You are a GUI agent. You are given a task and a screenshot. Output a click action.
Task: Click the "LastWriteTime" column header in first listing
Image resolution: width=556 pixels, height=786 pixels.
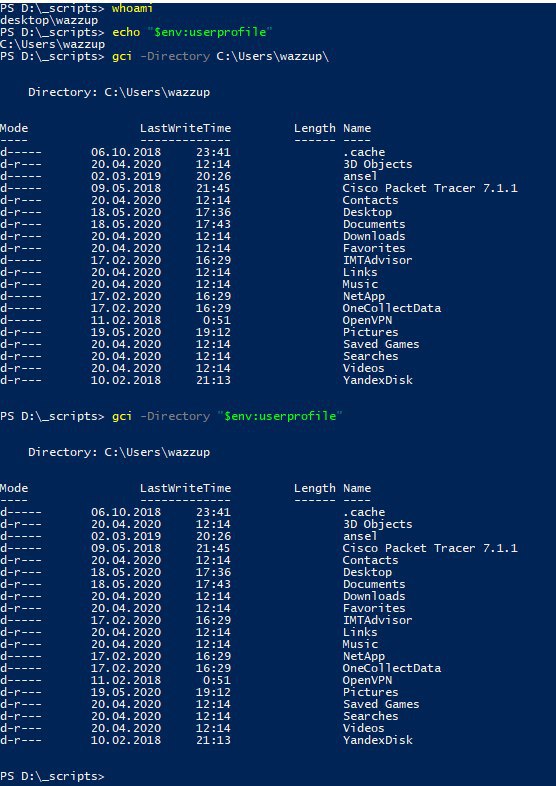(186, 128)
